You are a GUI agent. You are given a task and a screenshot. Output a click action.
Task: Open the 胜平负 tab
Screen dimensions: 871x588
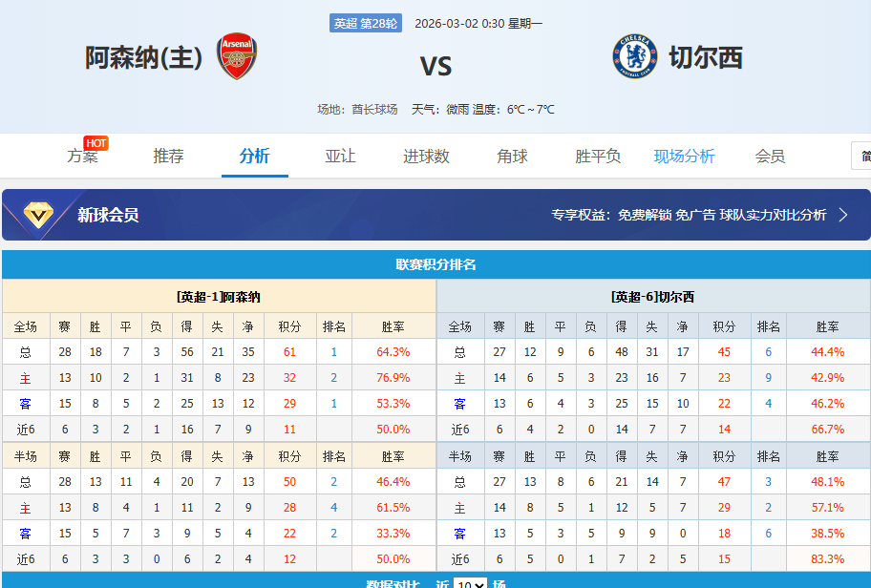pyautogui.click(x=598, y=157)
